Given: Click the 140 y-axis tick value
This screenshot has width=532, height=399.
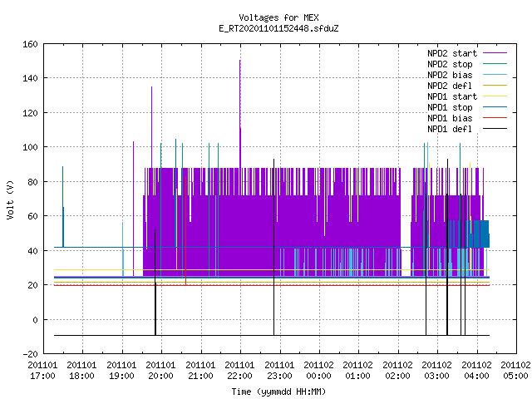Looking at the screenshot, I should tap(30, 78).
